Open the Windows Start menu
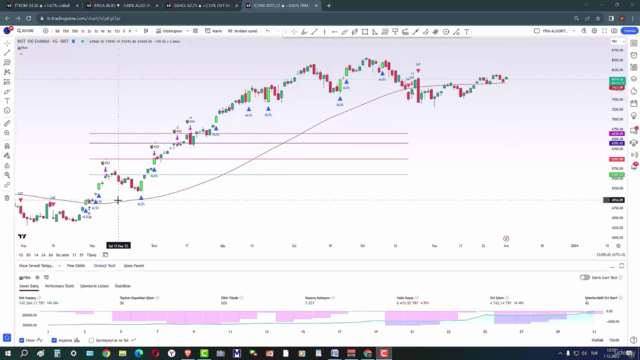Screen dimensions: 640x360 [8, 353]
